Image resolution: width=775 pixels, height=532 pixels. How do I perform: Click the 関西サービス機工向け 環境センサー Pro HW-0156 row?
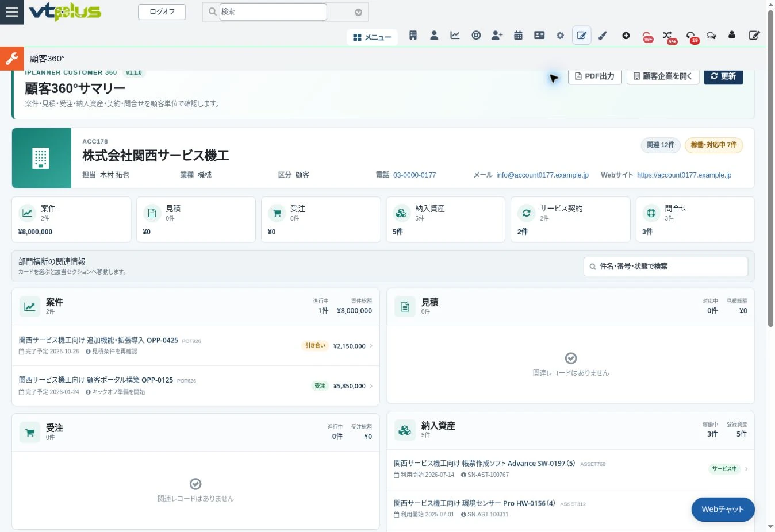pyautogui.click(x=570, y=508)
